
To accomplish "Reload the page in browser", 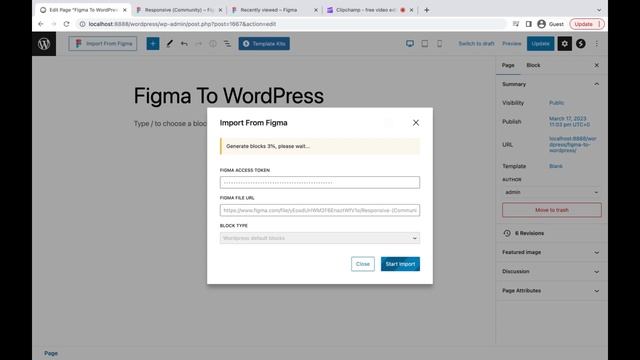I will point(67,24).
